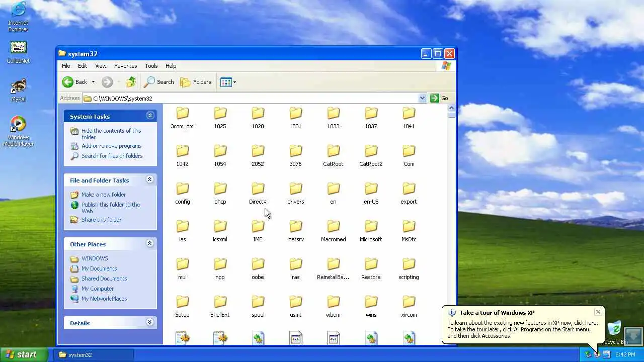Select the xircom folder
This screenshot has height=362, width=644.
[x=409, y=307]
